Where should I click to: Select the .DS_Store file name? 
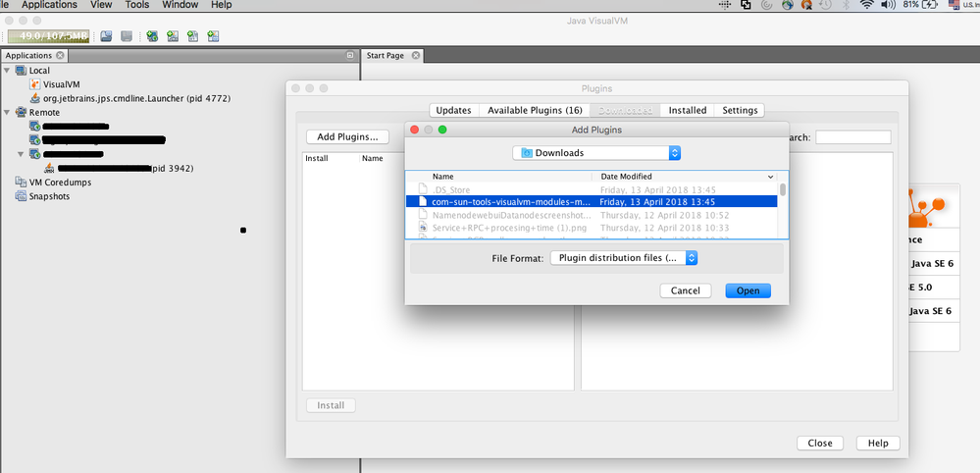(x=451, y=190)
